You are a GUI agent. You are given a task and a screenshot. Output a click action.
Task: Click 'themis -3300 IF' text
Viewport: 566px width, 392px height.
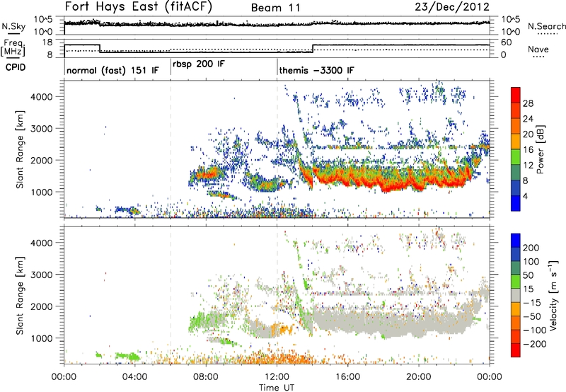316,70
